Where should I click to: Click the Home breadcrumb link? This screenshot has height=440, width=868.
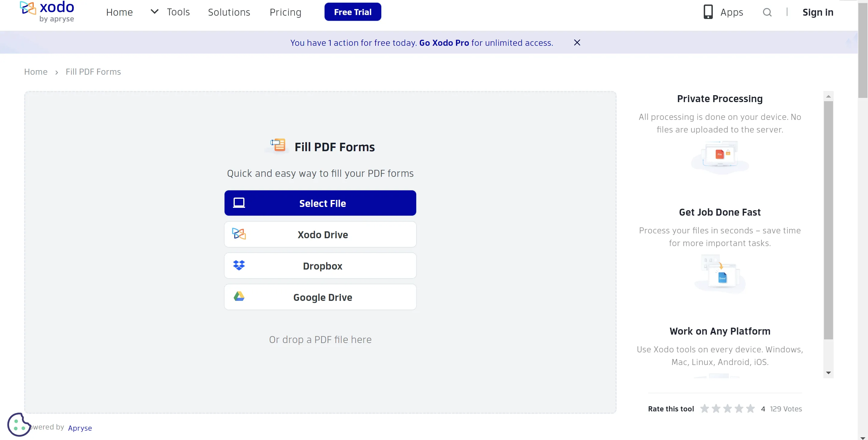tap(36, 71)
